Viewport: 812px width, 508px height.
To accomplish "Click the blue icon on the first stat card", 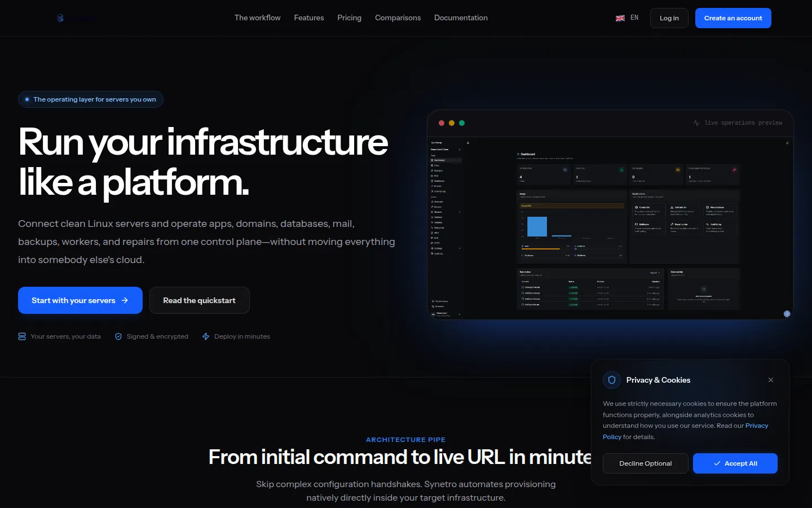I will [565, 169].
